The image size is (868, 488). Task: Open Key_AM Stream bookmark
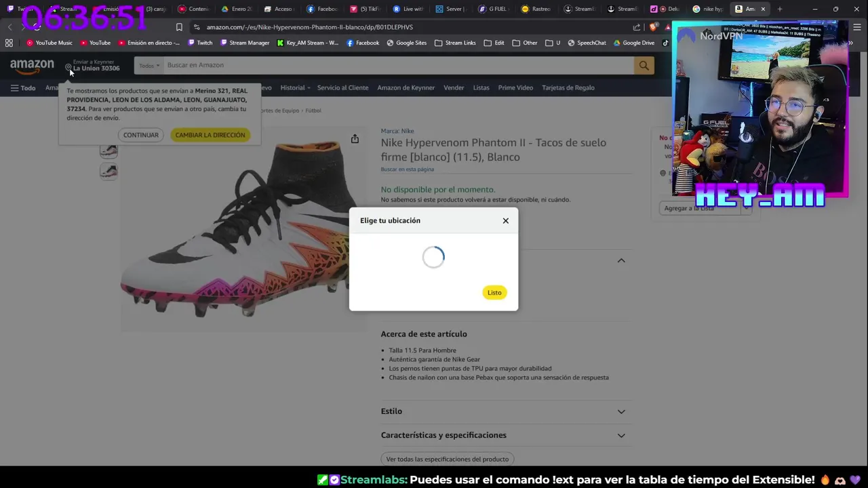click(x=308, y=43)
